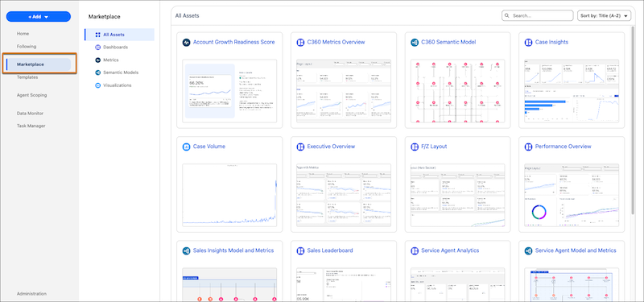Click Service Agent Analytics preview thumbnail
Screen dimensions: 644x302
pos(457,284)
